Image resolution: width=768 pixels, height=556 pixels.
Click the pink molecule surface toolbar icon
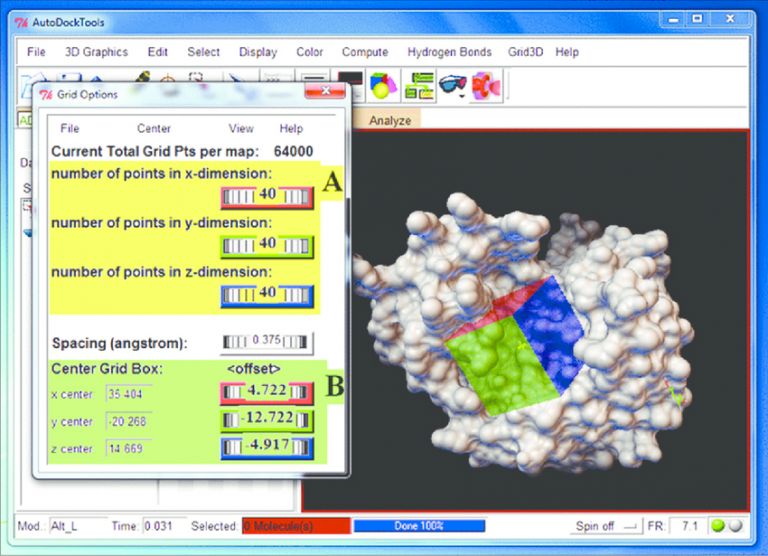pos(487,87)
